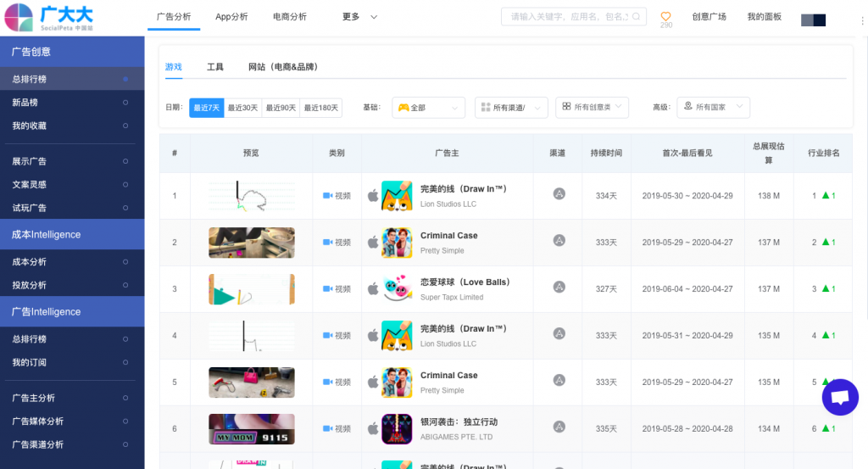The image size is (868, 469).
Task: Select 最近180天 date filter
Action: click(321, 108)
